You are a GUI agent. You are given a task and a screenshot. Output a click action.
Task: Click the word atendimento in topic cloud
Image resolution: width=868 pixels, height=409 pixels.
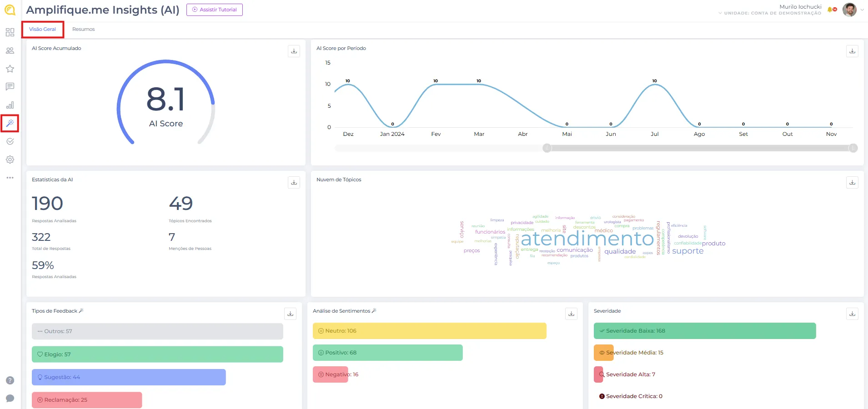pyautogui.click(x=587, y=239)
